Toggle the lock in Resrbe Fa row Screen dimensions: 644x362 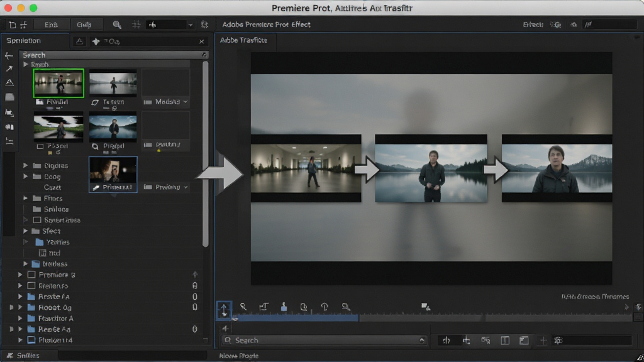pos(195,297)
